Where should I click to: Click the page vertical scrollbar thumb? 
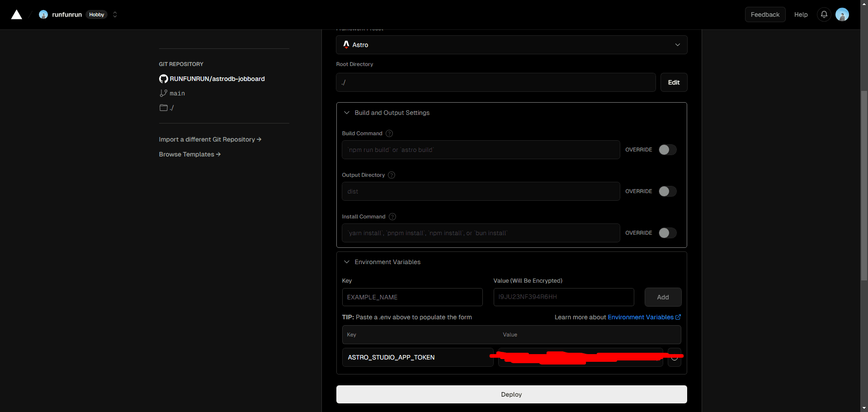tap(864, 185)
